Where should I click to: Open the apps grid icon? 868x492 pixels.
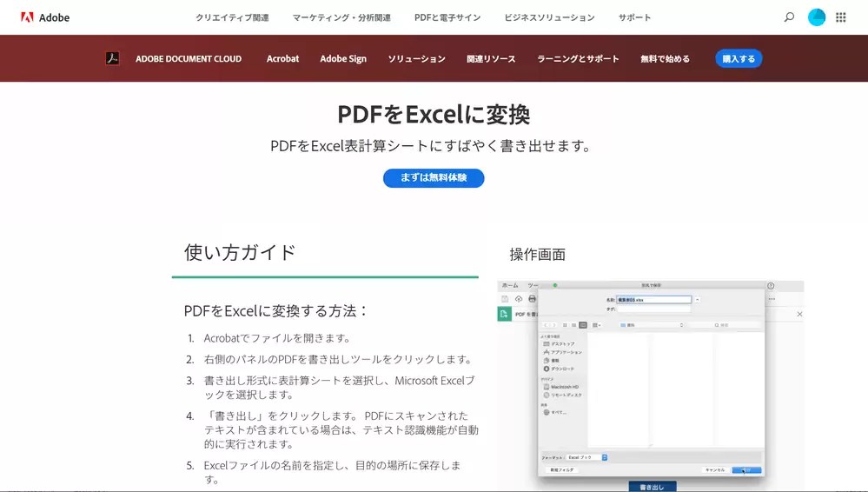point(841,17)
